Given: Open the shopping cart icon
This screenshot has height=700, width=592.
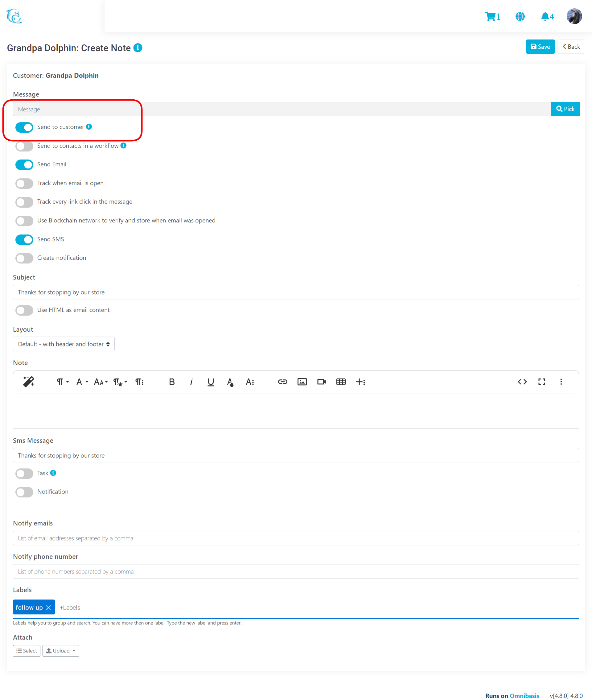Looking at the screenshot, I should [x=490, y=16].
